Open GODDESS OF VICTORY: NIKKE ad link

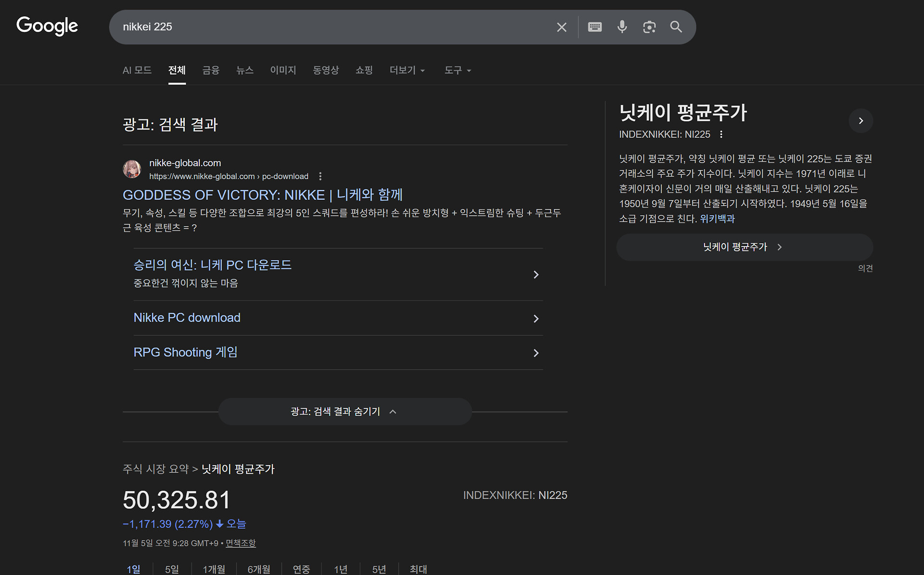click(x=262, y=195)
